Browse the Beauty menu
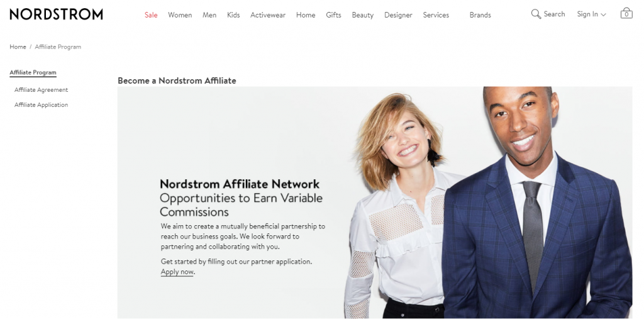644x319 pixels. (363, 15)
